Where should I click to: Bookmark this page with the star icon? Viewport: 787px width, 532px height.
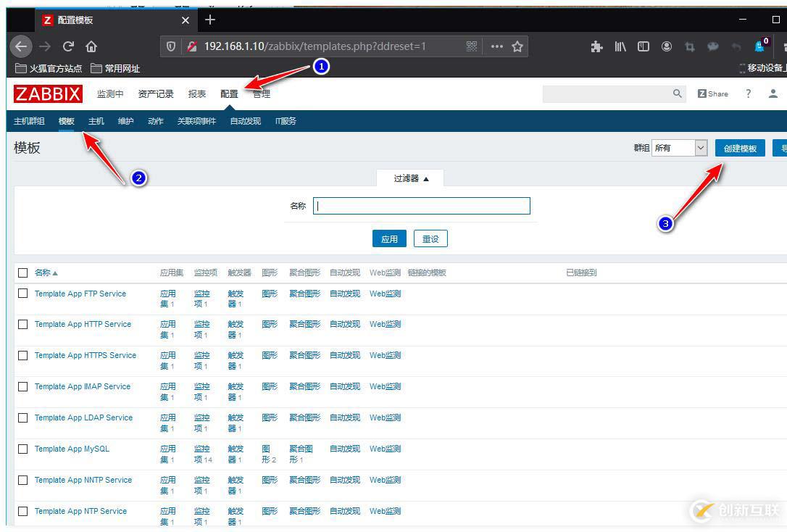coord(517,46)
